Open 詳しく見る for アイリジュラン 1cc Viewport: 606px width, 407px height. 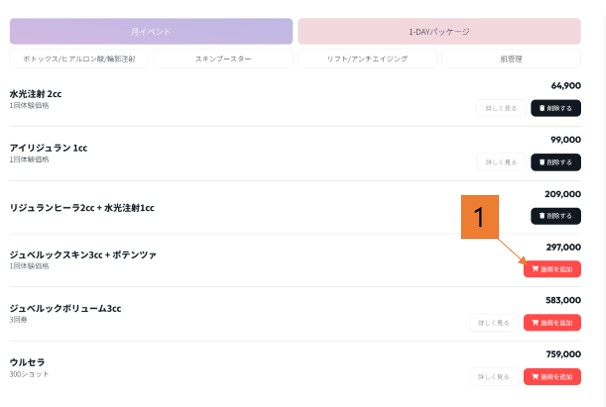click(x=501, y=162)
